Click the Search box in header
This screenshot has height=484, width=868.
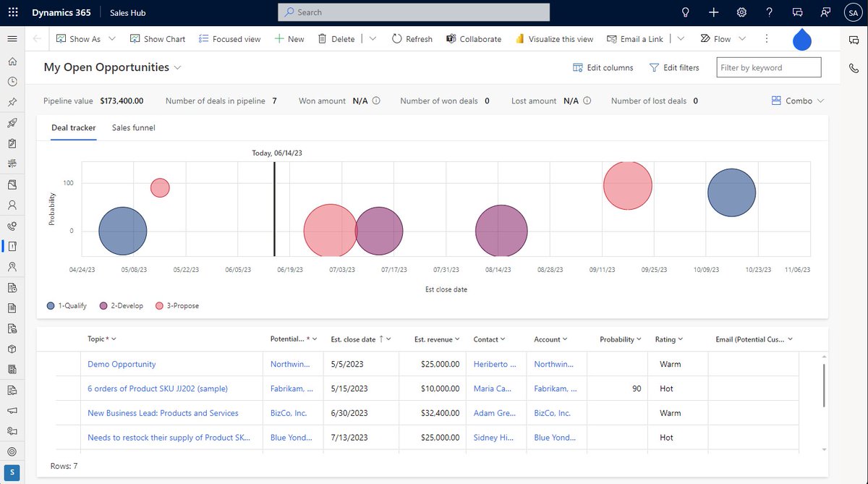click(413, 12)
